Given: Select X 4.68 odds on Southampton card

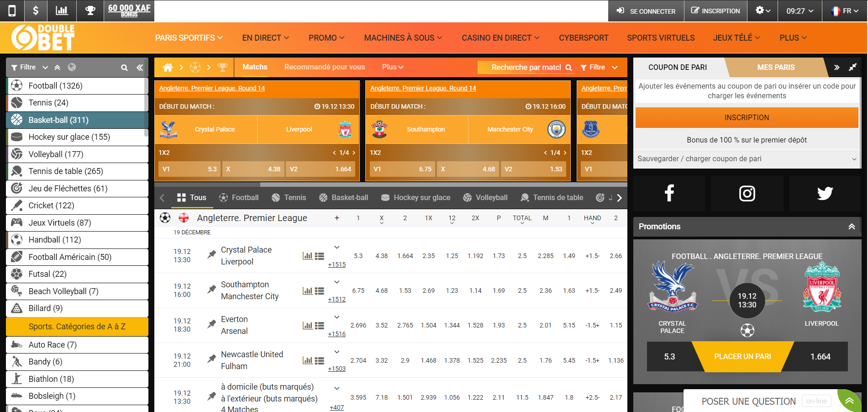Looking at the screenshot, I should (x=468, y=169).
